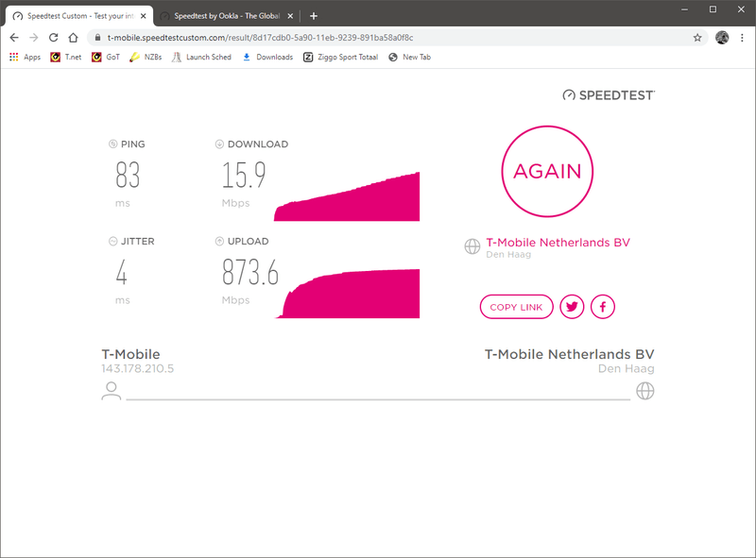Bookmark this page with the star icon
This screenshot has height=558, width=756.
tap(697, 38)
